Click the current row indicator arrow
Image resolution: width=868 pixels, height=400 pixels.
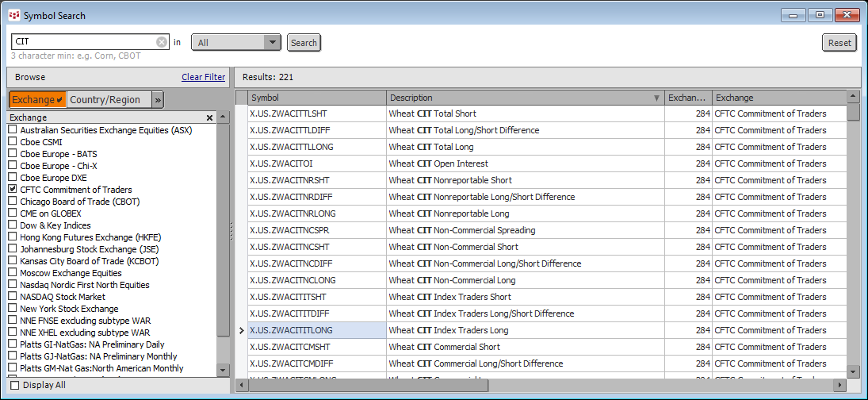242,330
